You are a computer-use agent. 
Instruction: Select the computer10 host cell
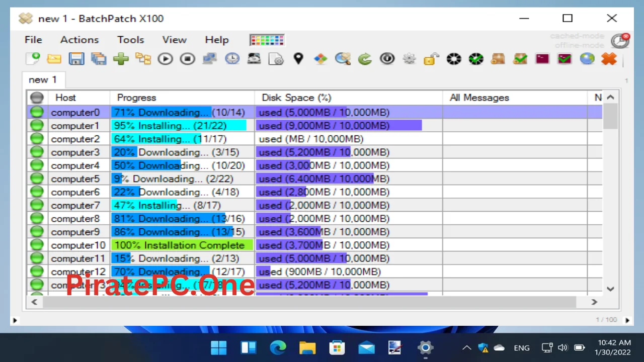point(78,245)
